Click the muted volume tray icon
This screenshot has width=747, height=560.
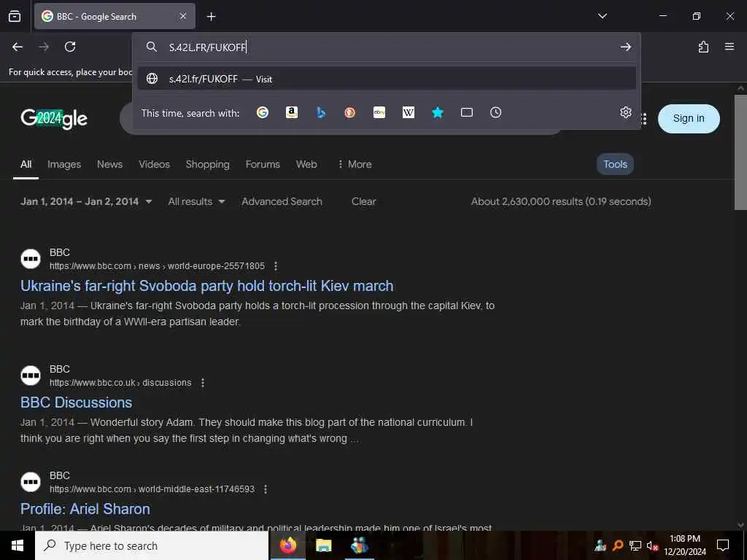click(652, 545)
